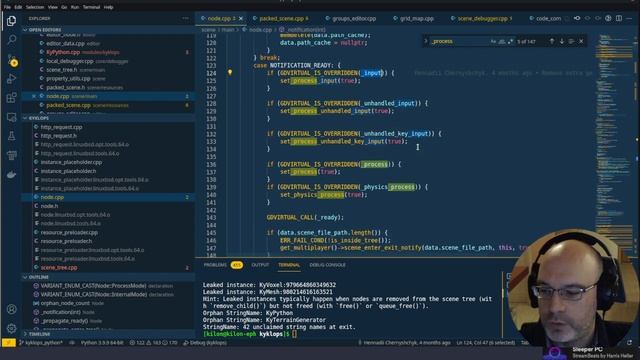Switch to the Output panel tab
Screen dimensions: 640x360
pos(260,265)
